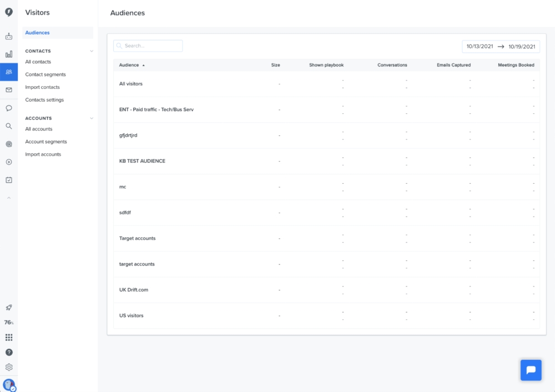The width and height of the screenshot is (555, 392).
Task: Select Contact segments in the menu
Action: coord(46,74)
